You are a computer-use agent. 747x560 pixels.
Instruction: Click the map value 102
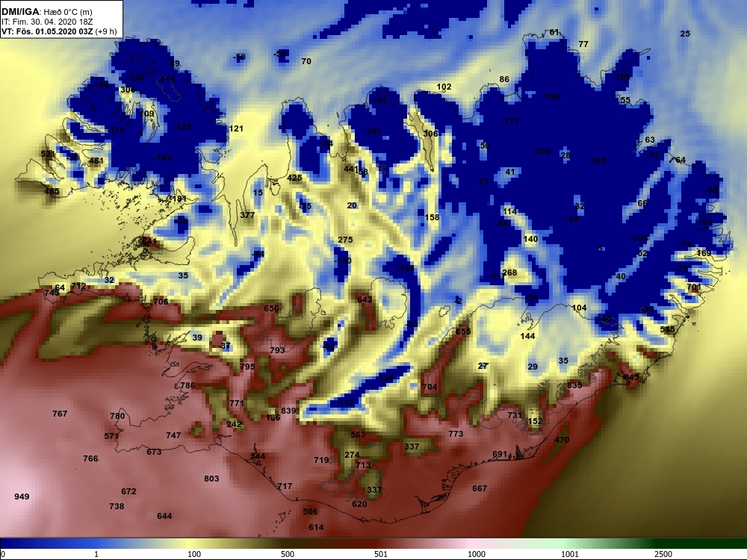[444, 87]
